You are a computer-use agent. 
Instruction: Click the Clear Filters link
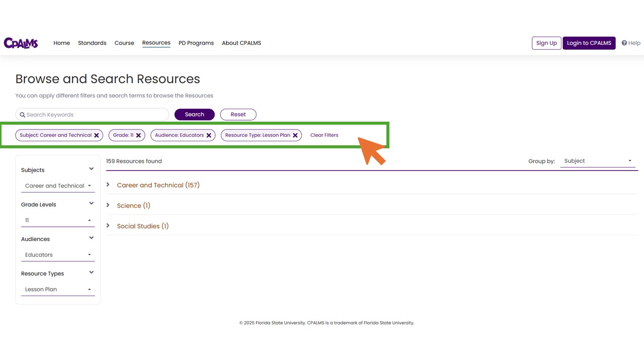(324, 135)
